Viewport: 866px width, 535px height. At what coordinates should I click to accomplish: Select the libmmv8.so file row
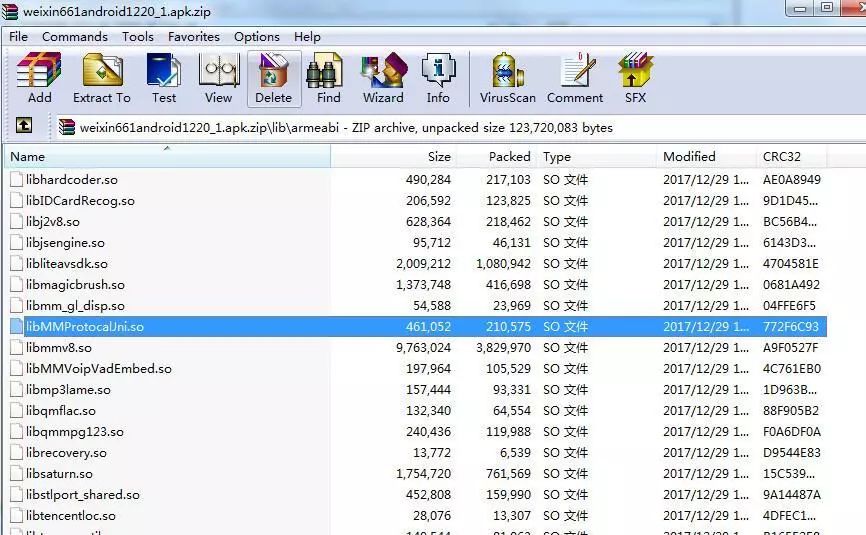click(58, 348)
